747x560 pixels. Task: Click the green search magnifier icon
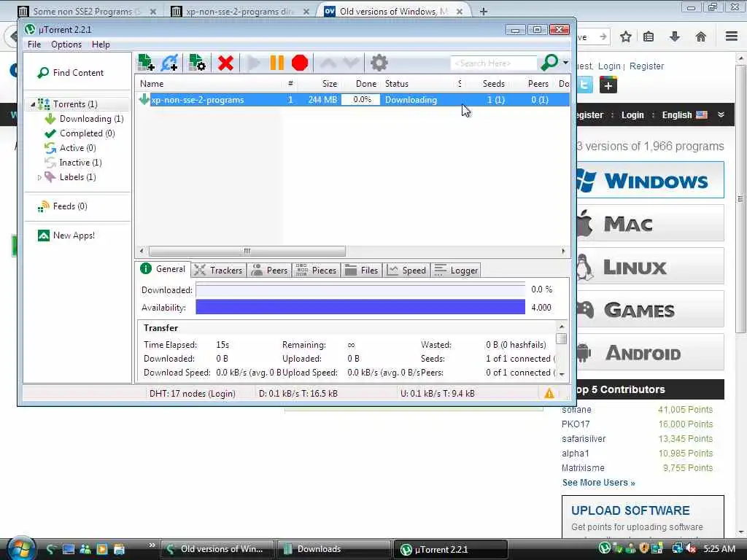click(x=549, y=63)
